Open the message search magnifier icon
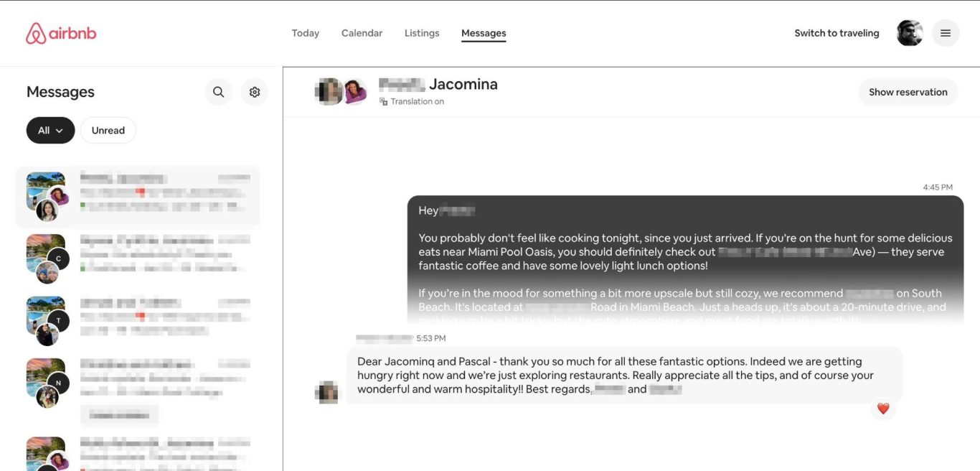 [219, 92]
